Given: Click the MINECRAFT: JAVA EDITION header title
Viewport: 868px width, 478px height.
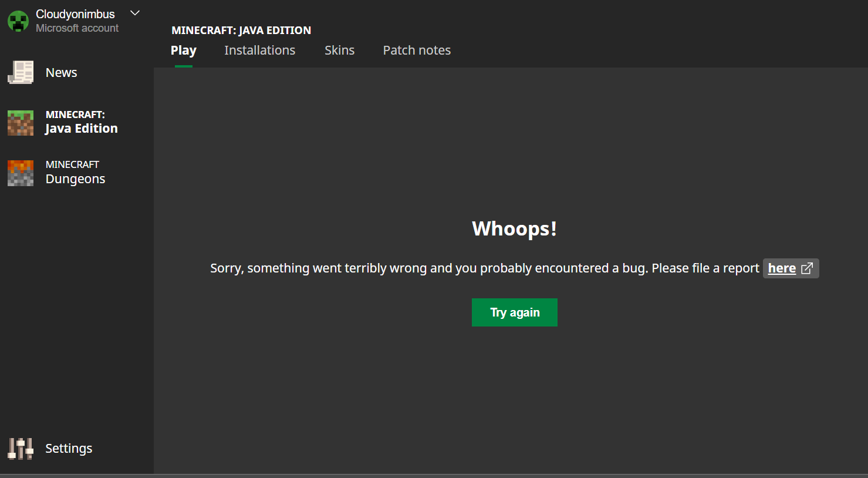Looking at the screenshot, I should tap(241, 31).
